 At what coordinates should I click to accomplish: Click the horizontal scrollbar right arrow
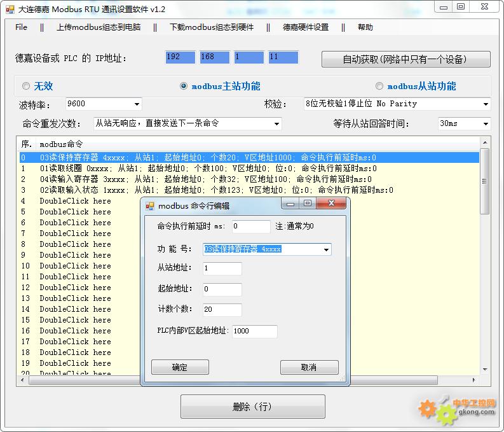[x=474, y=380]
